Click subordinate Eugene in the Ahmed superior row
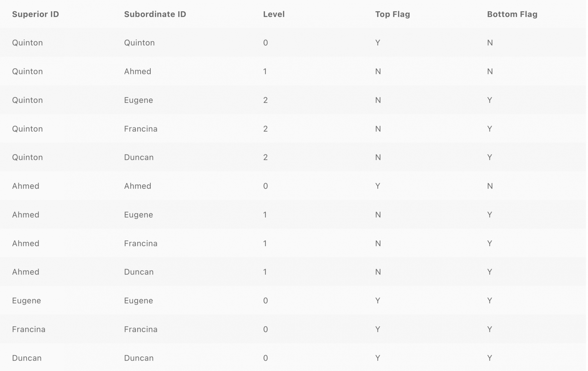Image resolution: width=588 pixels, height=371 pixels. [x=138, y=215]
